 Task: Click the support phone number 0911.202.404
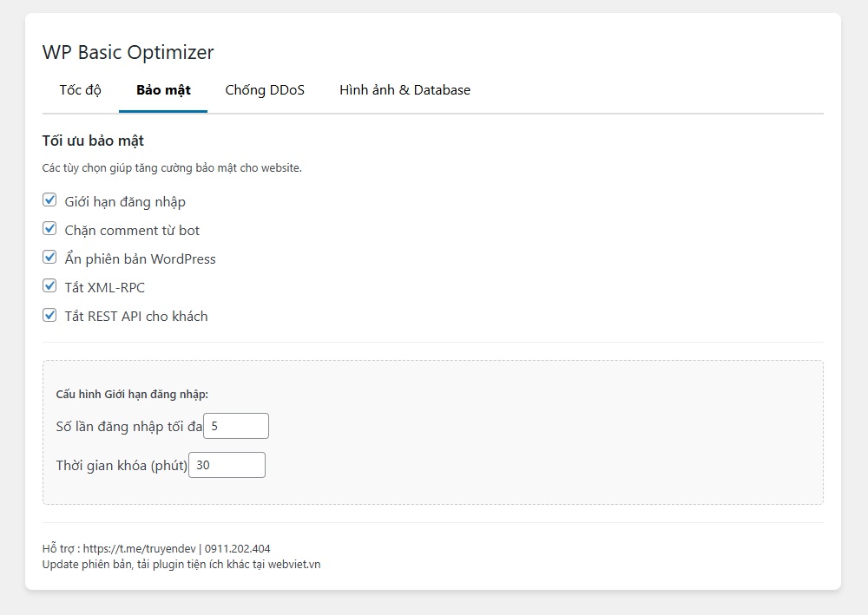click(x=237, y=548)
